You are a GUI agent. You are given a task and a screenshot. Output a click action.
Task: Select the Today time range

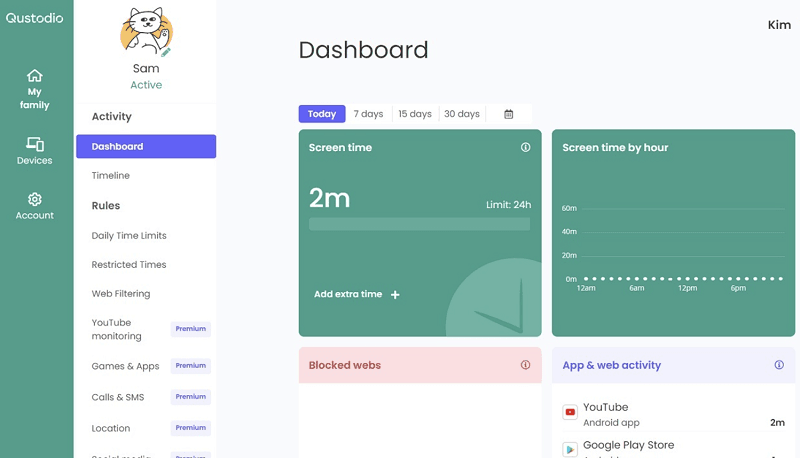pos(322,114)
